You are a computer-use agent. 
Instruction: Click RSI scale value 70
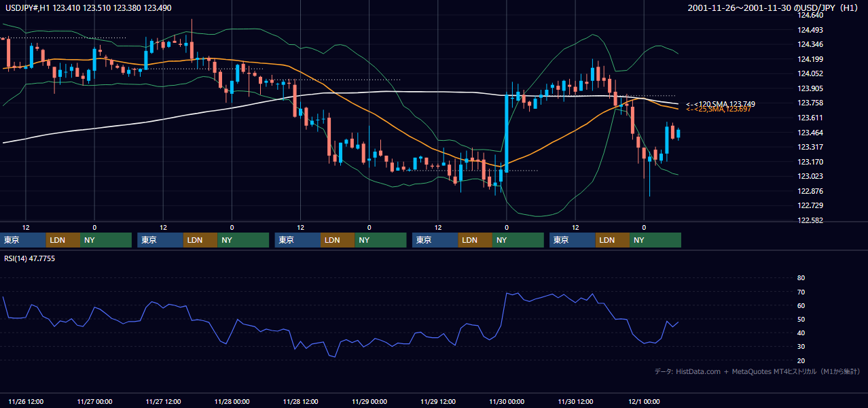click(x=801, y=292)
